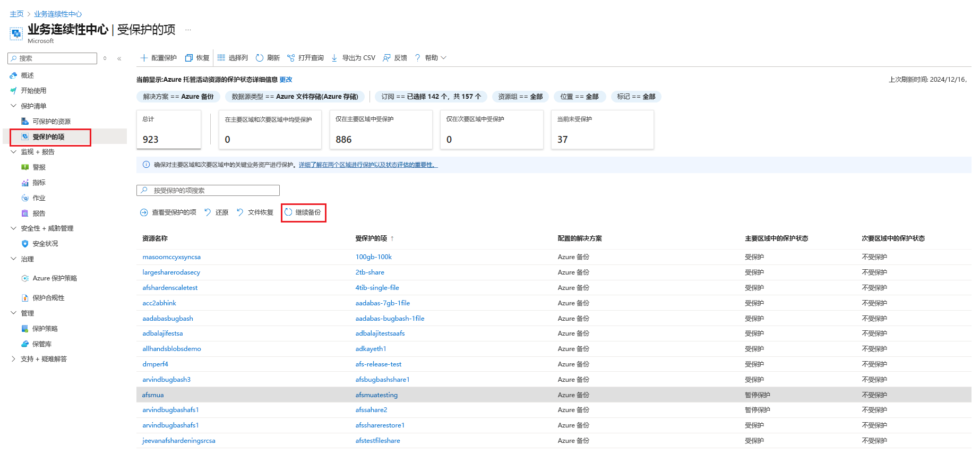Image resolution: width=980 pixels, height=462 pixels.
Task: Click the 刷新 refresh icon
Action: point(260,58)
